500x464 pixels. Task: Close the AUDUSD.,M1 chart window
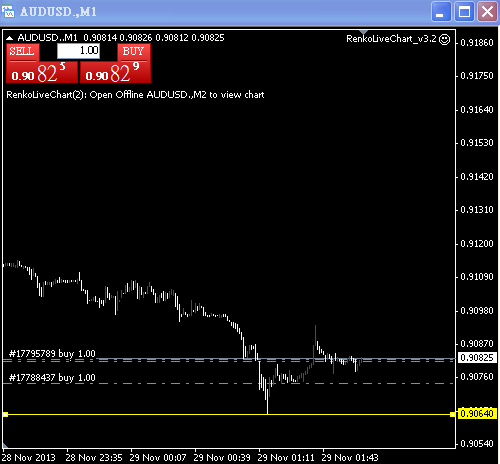(x=487, y=12)
